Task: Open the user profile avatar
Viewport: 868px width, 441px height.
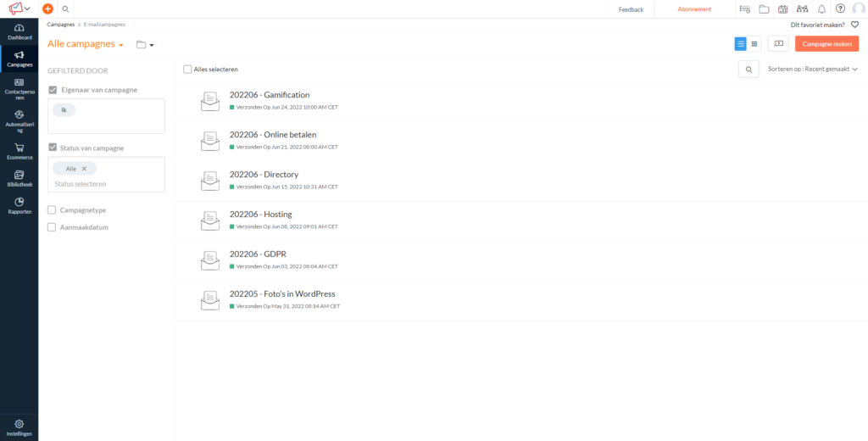Action: pos(859,8)
